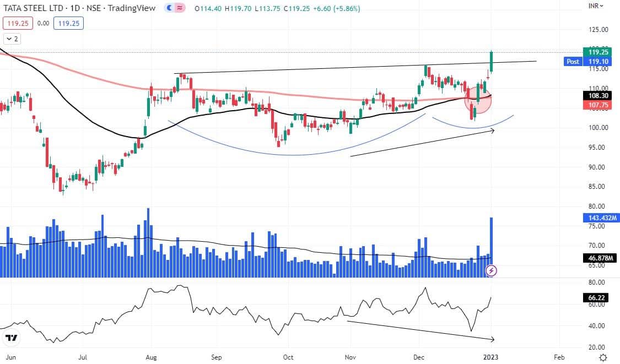The height and width of the screenshot is (364, 620).
Task: Expand the collapsed indicators legend showing 2
Action: tap(12, 39)
